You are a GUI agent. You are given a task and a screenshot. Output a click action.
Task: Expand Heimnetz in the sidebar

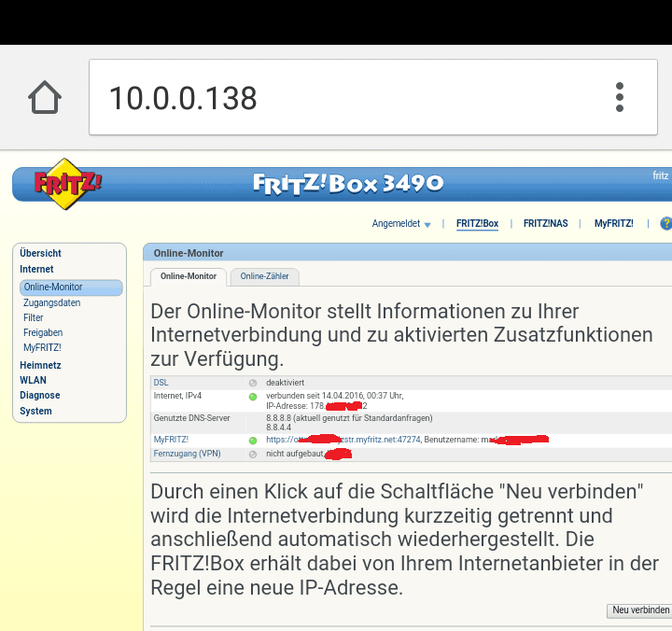40,366
